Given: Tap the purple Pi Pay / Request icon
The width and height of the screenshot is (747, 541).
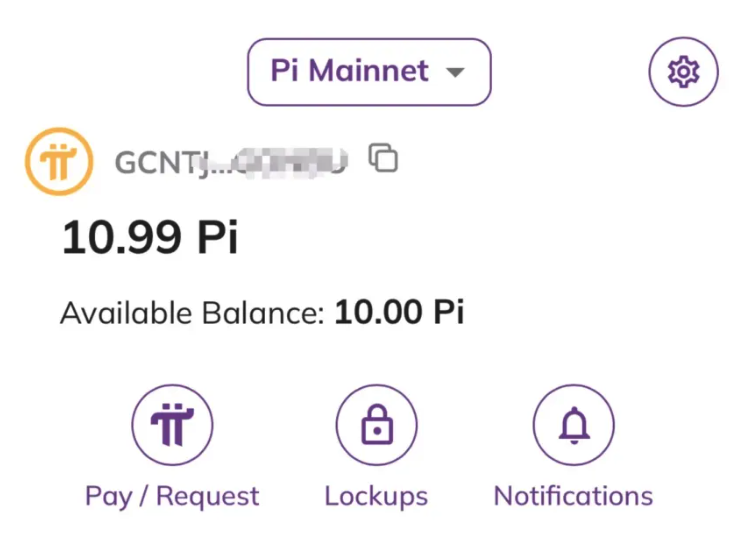Looking at the screenshot, I should 172,427.
